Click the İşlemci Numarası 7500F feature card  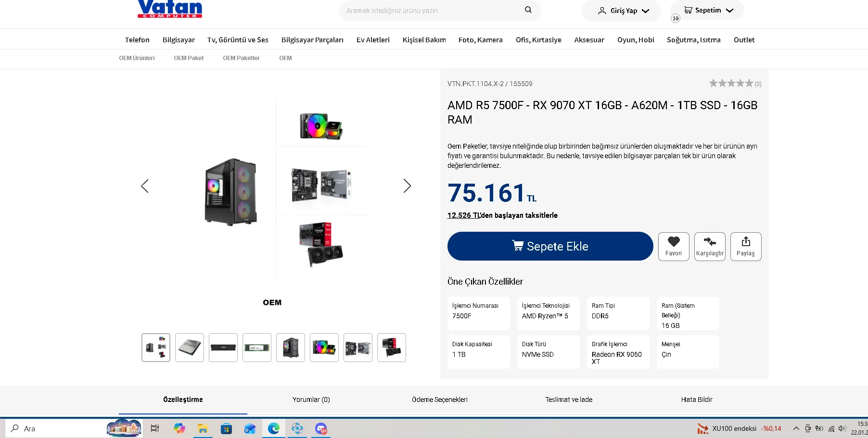(479, 313)
